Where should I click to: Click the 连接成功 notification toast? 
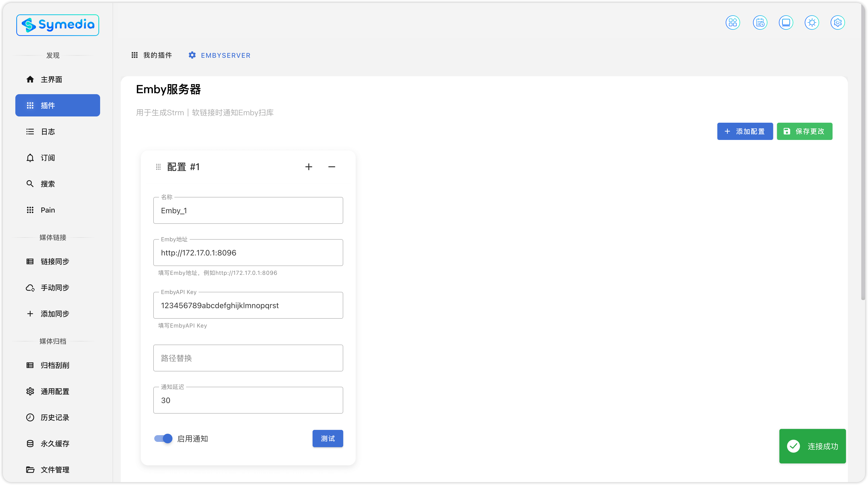coord(812,446)
